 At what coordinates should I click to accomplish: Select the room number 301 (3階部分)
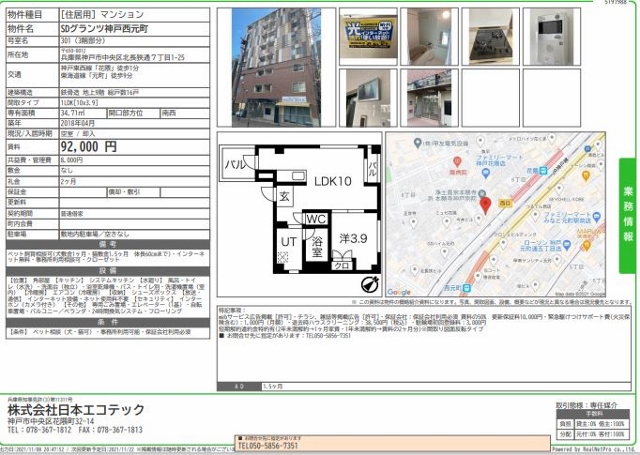coord(82,41)
